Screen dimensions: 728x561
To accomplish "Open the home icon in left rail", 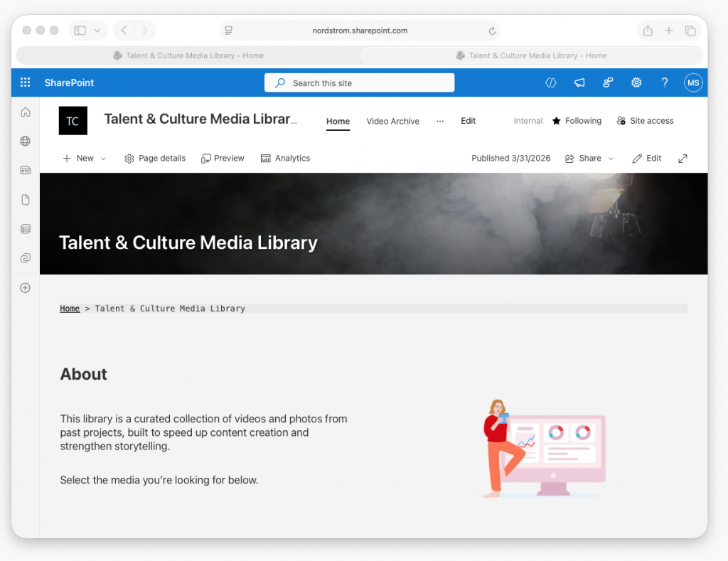I will click(x=26, y=112).
